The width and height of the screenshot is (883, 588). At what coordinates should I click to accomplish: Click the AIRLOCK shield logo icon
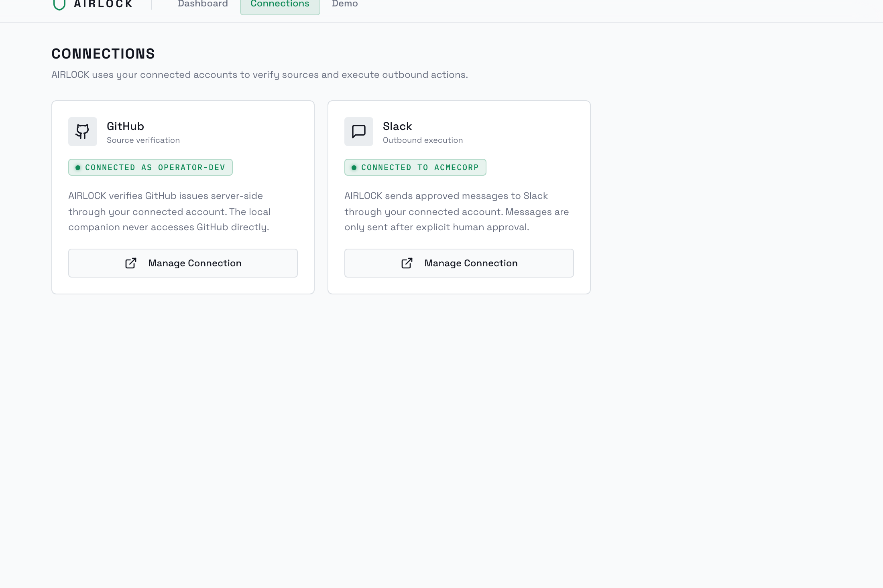59,5
